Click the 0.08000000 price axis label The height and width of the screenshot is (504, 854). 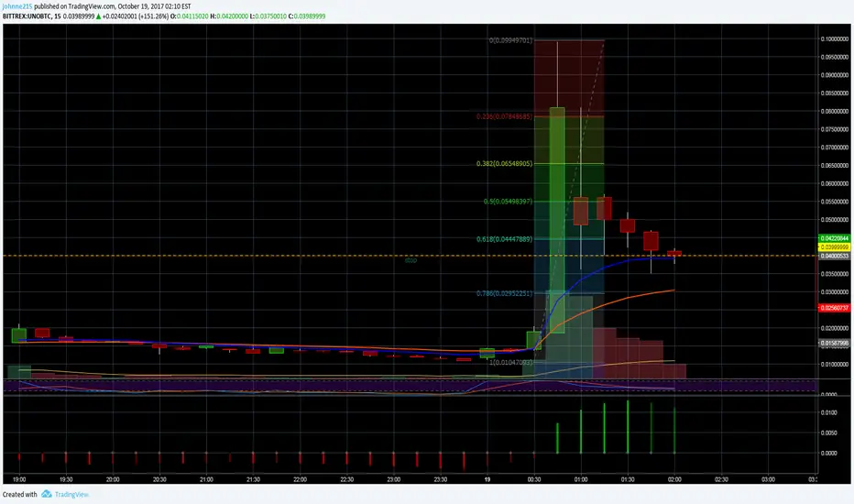click(x=835, y=111)
